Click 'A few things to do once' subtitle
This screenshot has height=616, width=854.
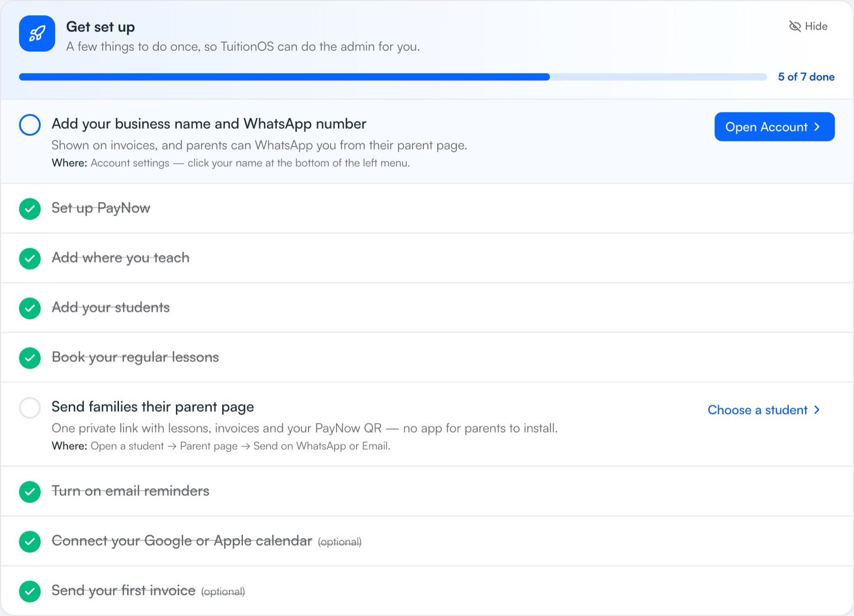(x=243, y=47)
